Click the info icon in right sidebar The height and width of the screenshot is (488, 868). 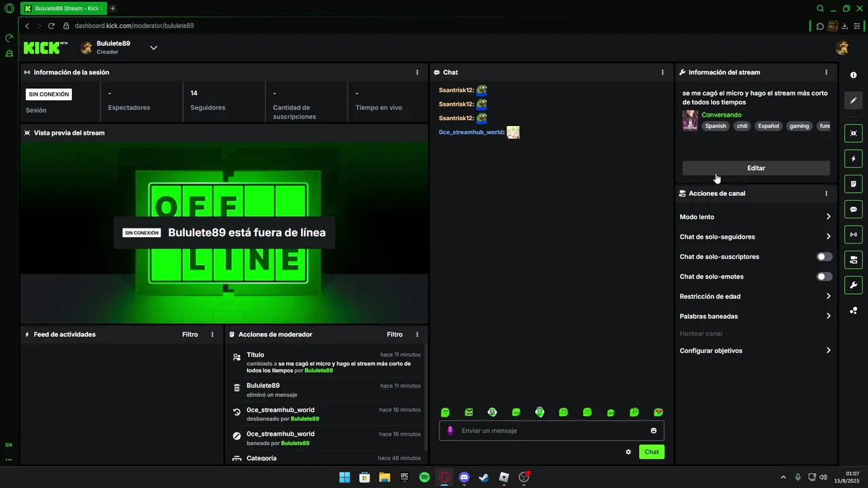pos(853,75)
